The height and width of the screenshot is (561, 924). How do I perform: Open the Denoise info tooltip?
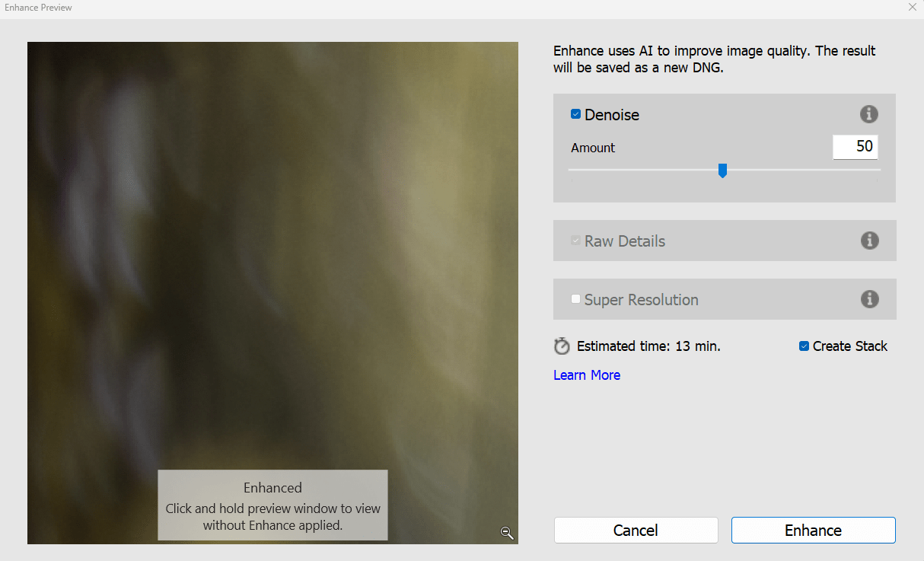[869, 114]
